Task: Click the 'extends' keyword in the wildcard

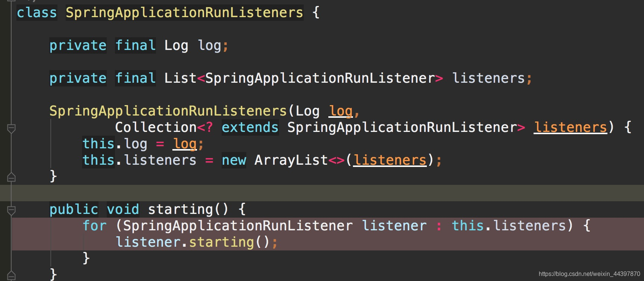Action: tap(250, 127)
